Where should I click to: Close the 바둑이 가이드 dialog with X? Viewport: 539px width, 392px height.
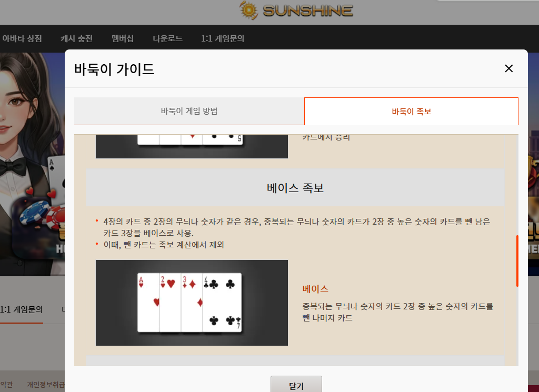point(509,68)
